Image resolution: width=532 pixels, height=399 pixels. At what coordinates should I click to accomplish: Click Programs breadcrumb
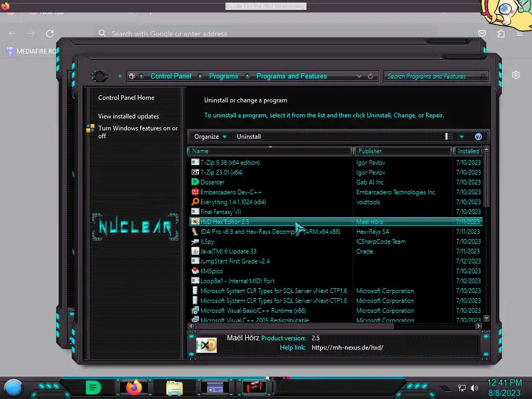[x=223, y=76]
